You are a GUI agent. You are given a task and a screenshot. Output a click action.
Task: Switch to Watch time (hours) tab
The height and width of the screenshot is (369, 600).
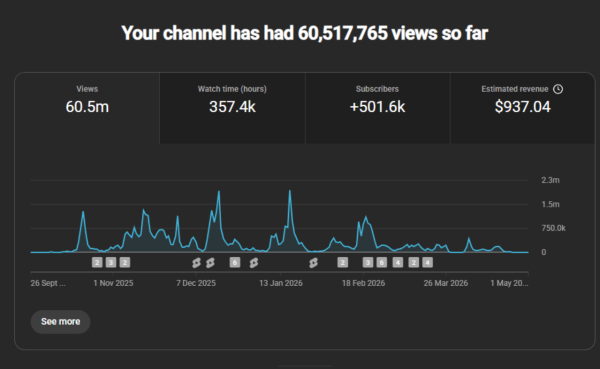tap(232, 108)
